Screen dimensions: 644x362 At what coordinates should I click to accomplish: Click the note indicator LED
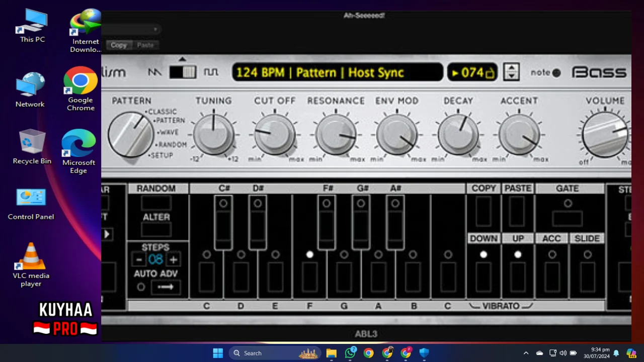556,73
